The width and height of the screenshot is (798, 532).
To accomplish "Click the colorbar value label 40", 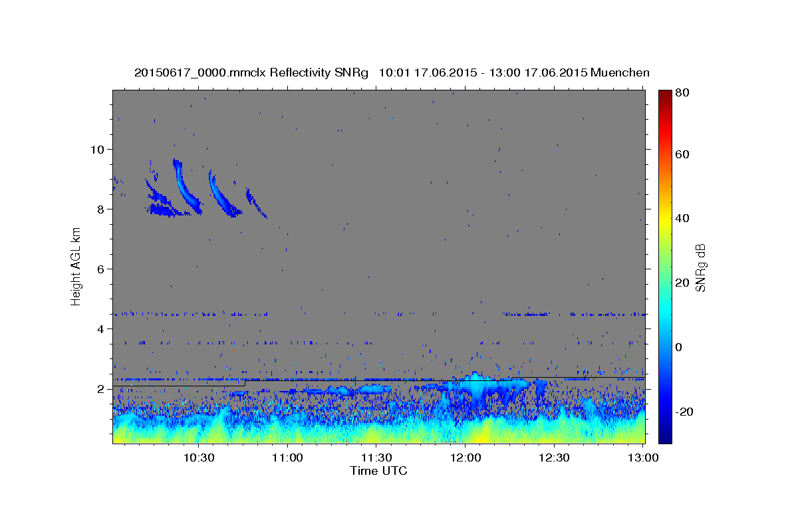I will 683,218.
